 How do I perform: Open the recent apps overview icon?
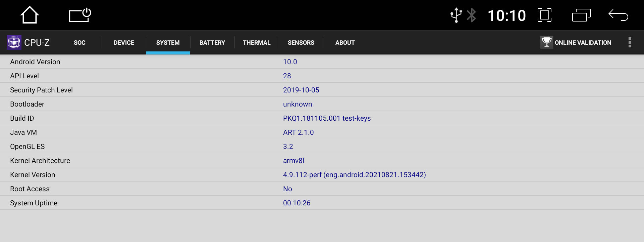tap(581, 15)
